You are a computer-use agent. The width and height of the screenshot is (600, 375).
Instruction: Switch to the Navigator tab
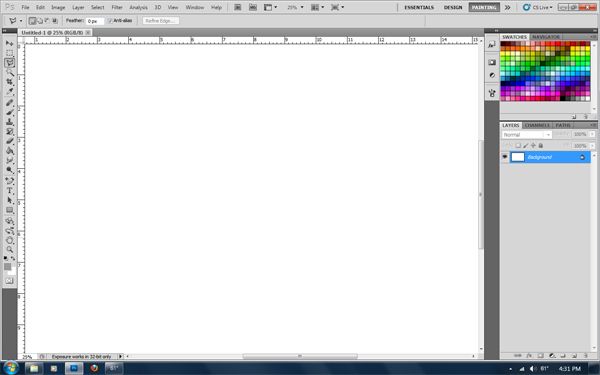coord(546,37)
